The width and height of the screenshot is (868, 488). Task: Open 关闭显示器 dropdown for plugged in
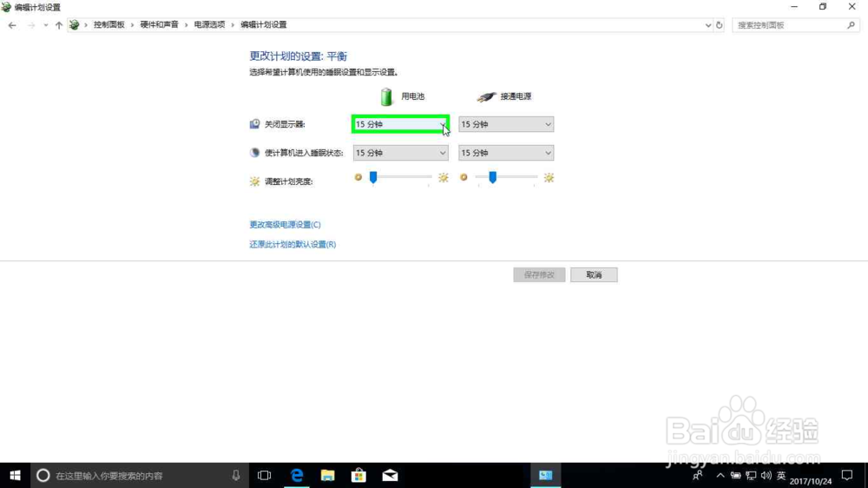pyautogui.click(x=506, y=124)
